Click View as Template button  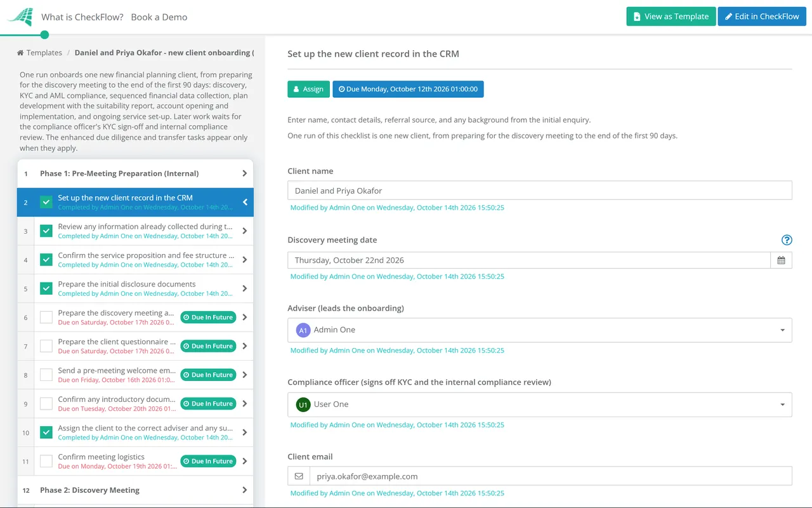click(671, 17)
